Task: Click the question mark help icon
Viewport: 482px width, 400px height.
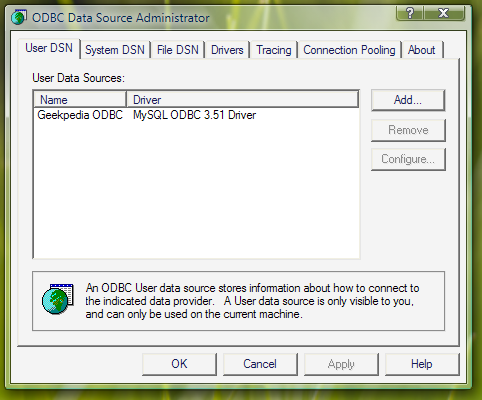Action: (x=410, y=13)
